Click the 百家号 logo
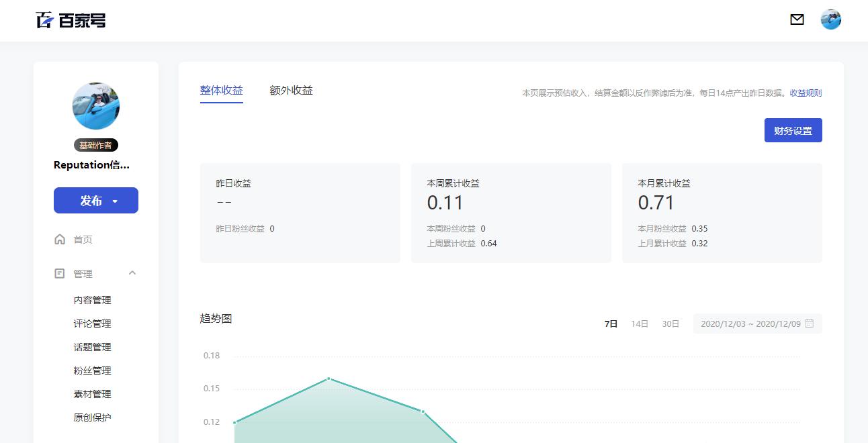Screen dimensions: 868x443 click(69, 19)
